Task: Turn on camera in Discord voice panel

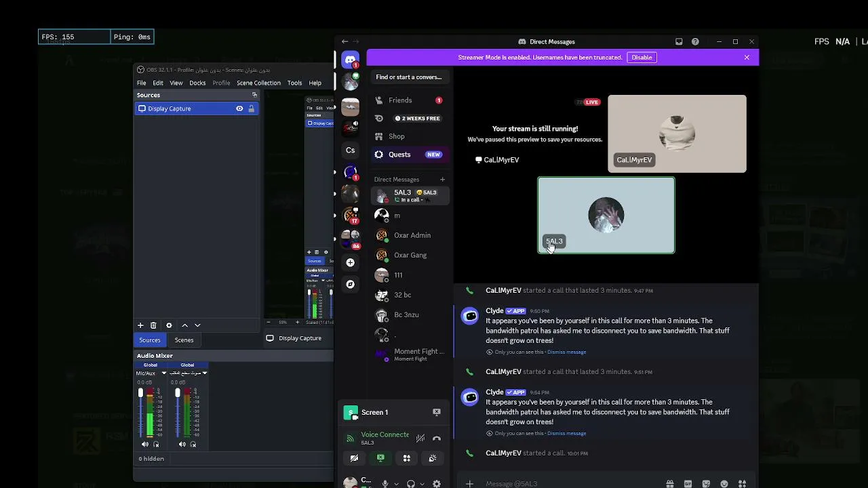Action: [x=354, y=458]
